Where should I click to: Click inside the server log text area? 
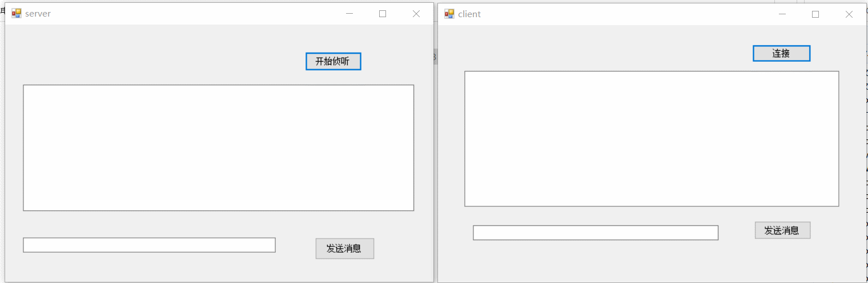pyautogui.click(x=218, y=148)
